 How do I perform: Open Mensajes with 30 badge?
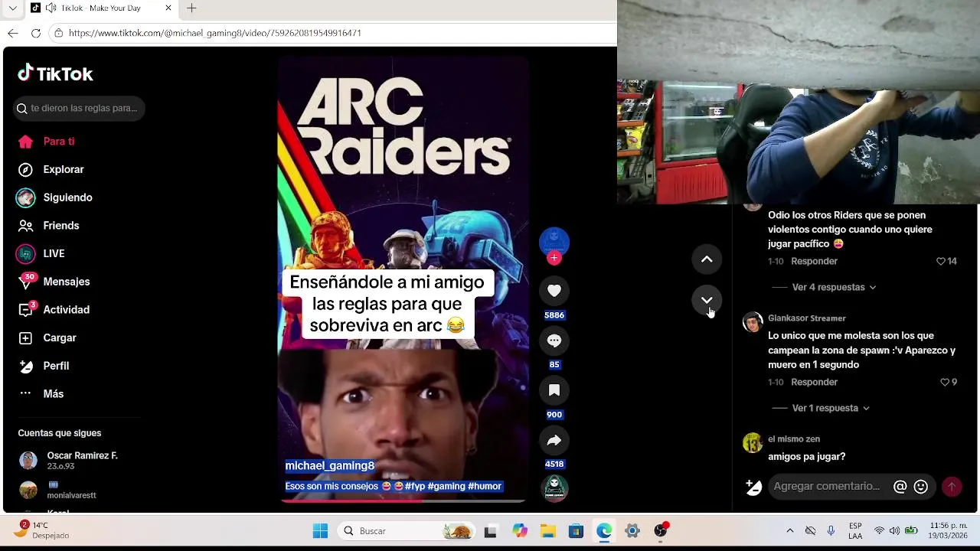[54, 282]
